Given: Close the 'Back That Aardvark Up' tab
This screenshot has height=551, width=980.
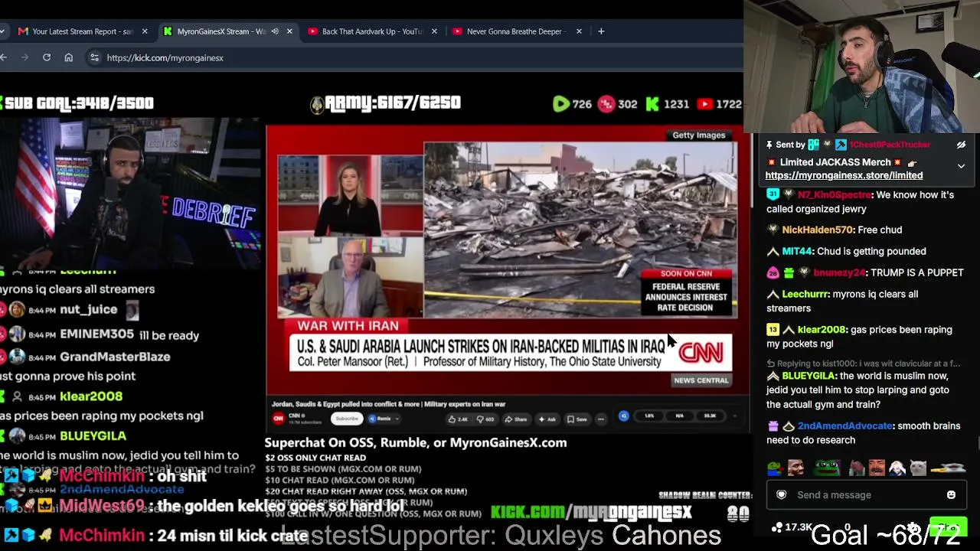Looking at the screenshot, I should point(434,31).
